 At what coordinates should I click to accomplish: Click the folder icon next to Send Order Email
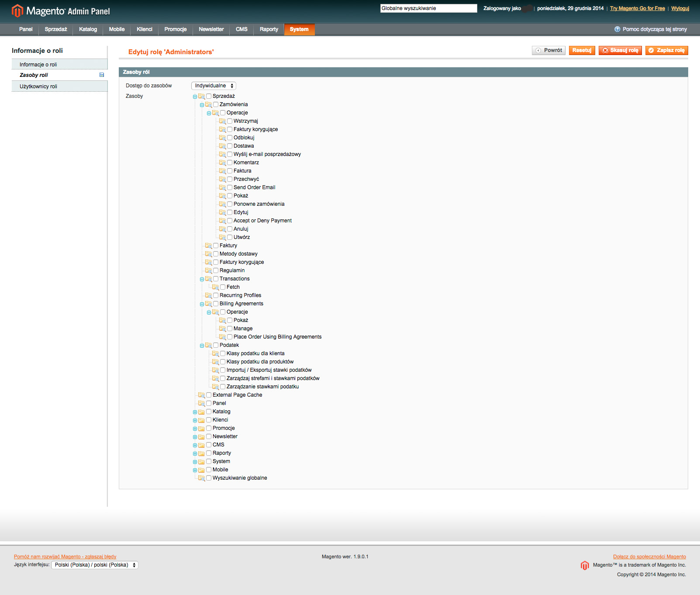[x=222, y=187]
